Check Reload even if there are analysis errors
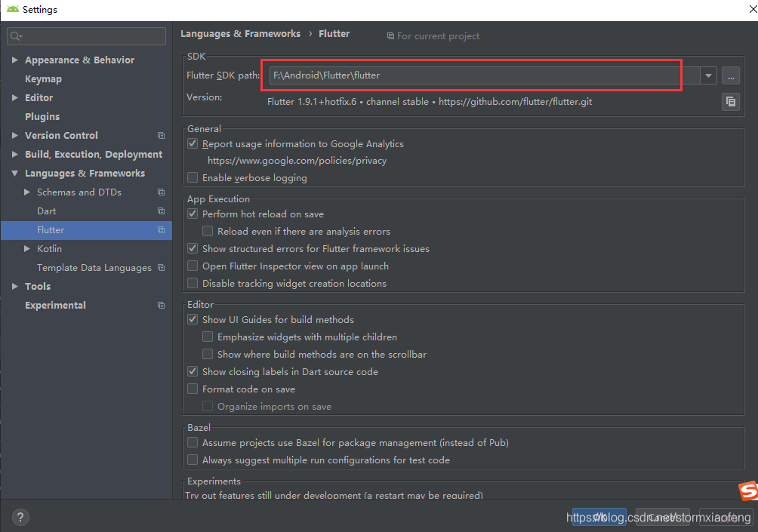 click(x=208, y=231)
